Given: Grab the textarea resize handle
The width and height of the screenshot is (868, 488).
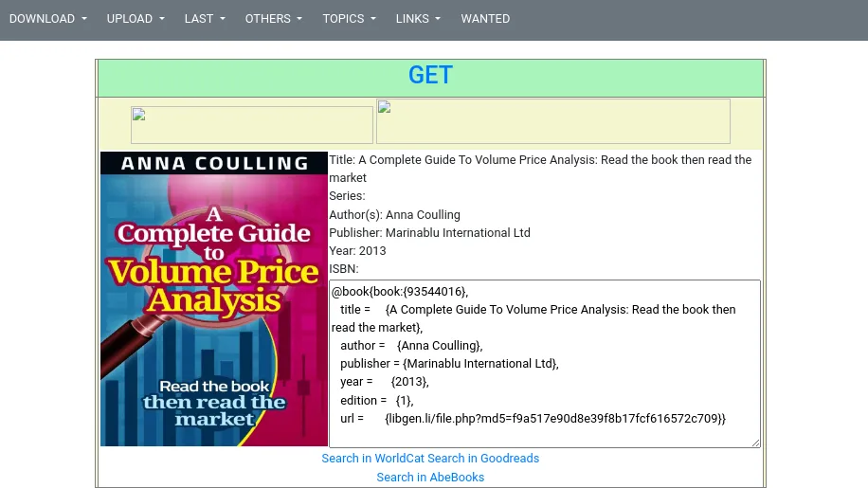Looking at the screenshot, I should [x=755, y=443].
